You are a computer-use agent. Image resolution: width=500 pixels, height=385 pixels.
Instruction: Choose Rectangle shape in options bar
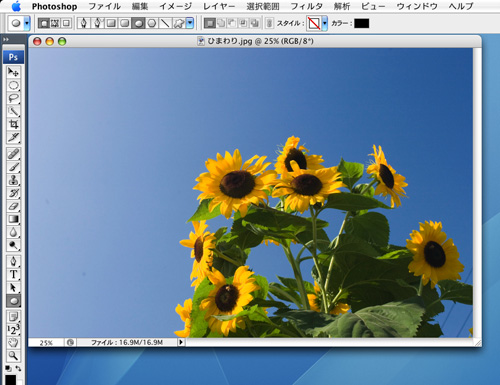tap(111, 23)
